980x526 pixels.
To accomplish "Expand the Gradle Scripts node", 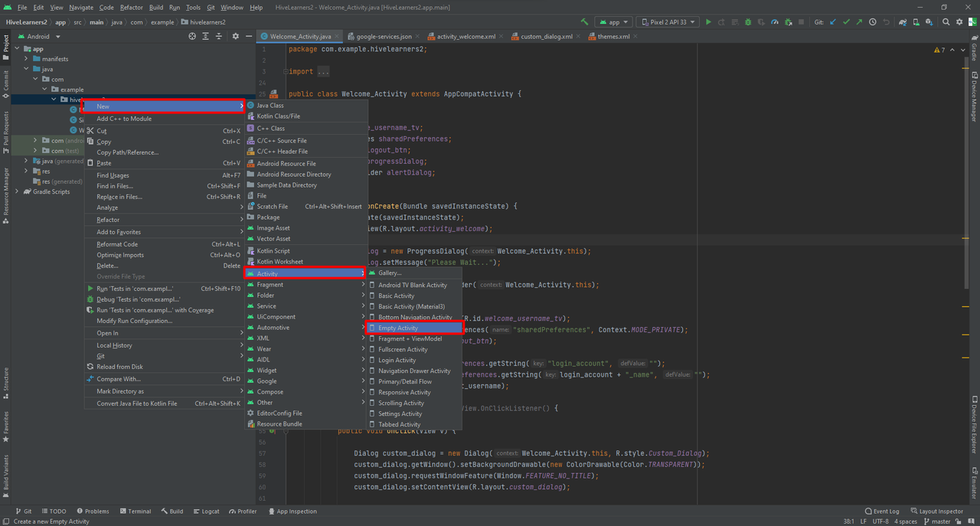I will [17, 191].
